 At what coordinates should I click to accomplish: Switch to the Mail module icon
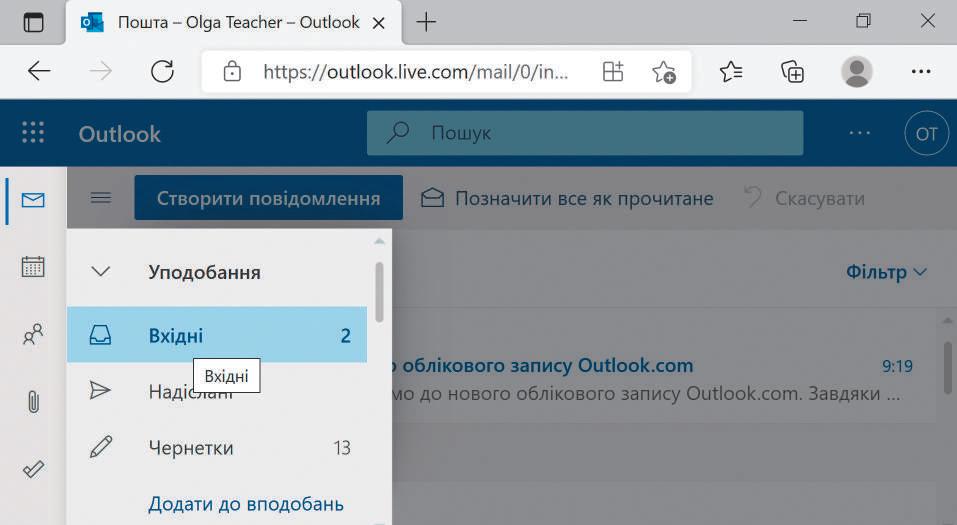[x=33, y=200]
